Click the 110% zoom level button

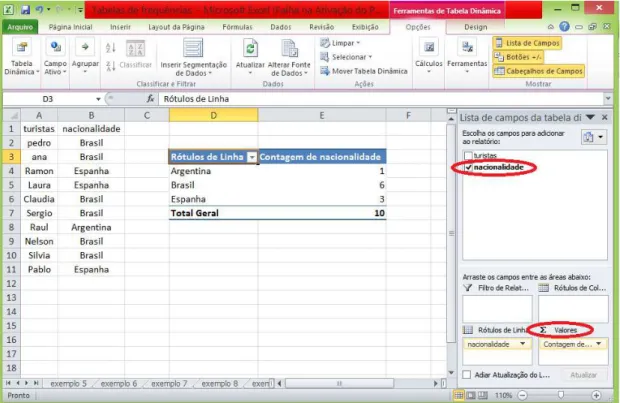point(503,395)
